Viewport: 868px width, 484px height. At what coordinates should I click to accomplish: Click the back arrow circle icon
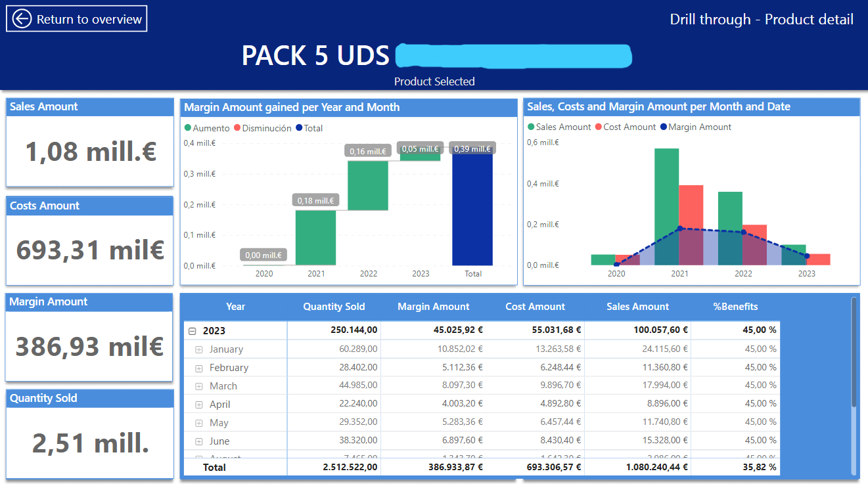pyautogui.click(x=22, y=19)
